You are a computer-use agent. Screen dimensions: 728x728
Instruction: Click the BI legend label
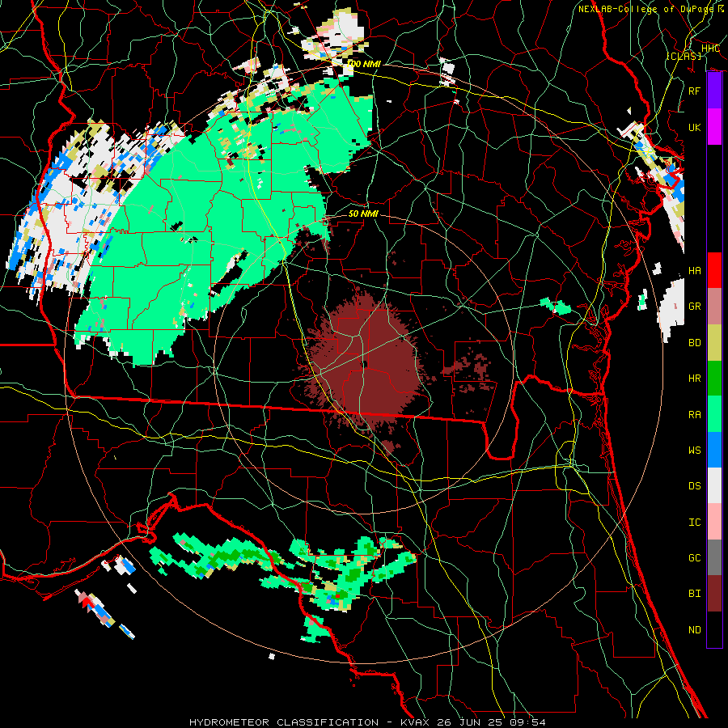pos(695,594)
